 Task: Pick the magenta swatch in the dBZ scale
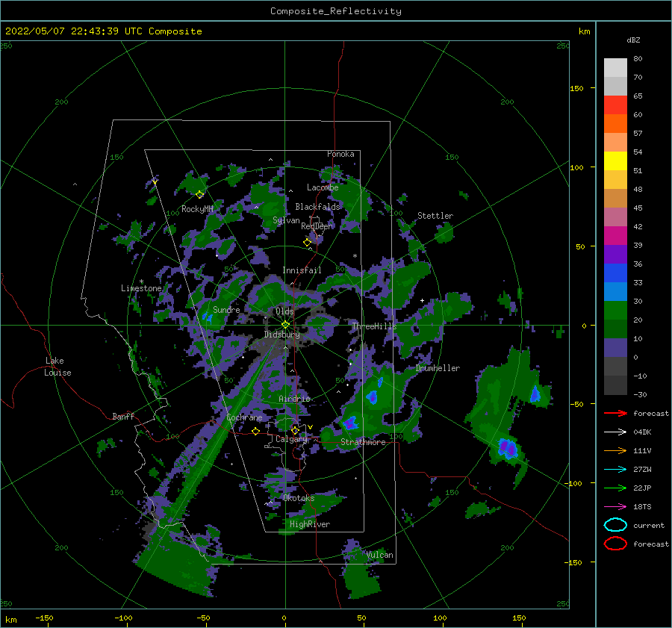tap(615, 235)
